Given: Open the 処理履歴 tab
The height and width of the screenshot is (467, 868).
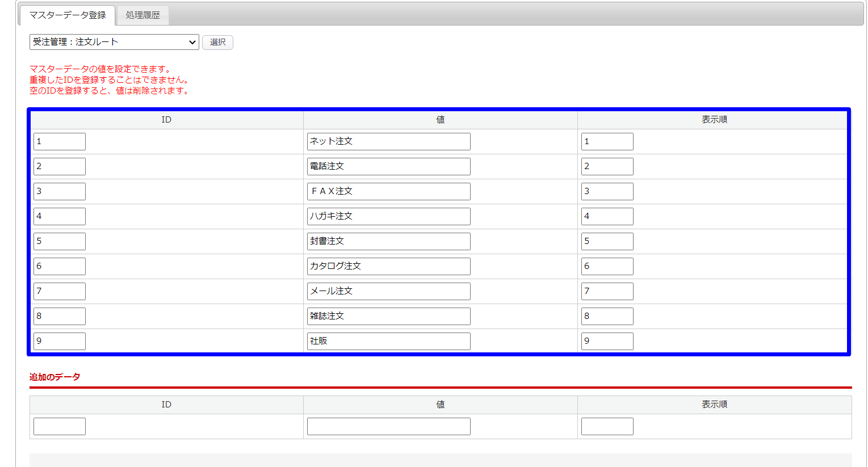Looking at the screenshot, I should click(x=142, y=15).
